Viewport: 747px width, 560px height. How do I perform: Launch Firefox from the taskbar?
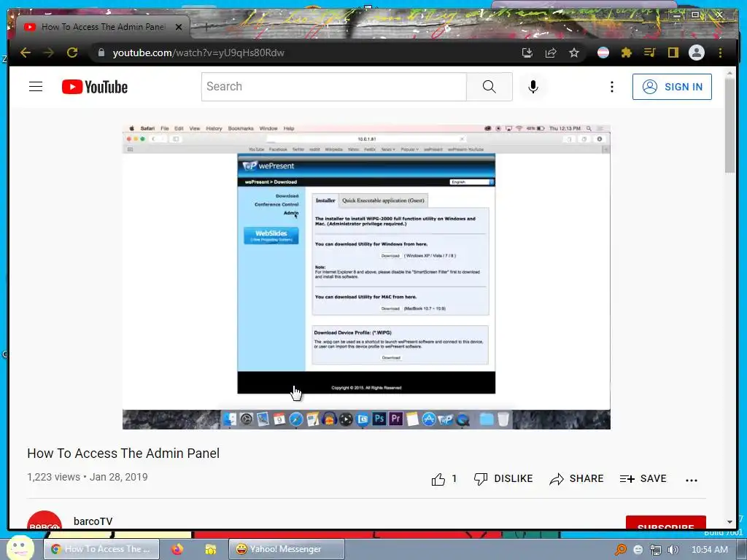point(177,549)
